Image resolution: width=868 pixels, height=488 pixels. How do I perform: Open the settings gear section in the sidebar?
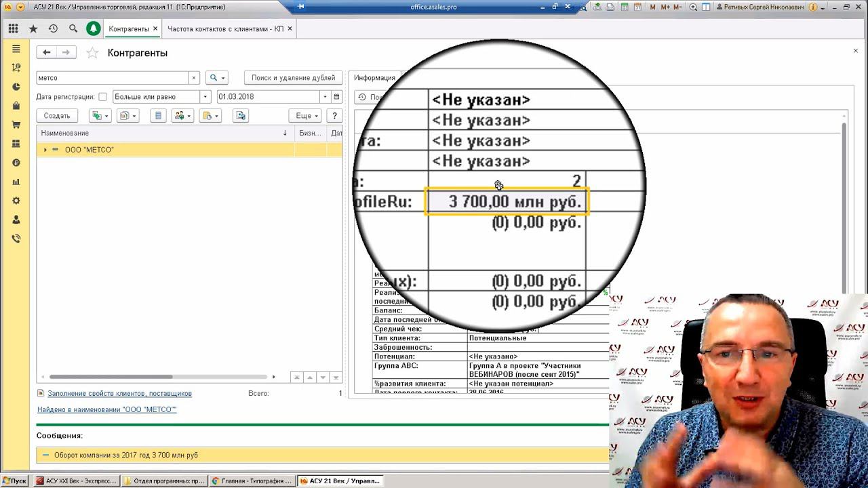click(x=16, y=201)
